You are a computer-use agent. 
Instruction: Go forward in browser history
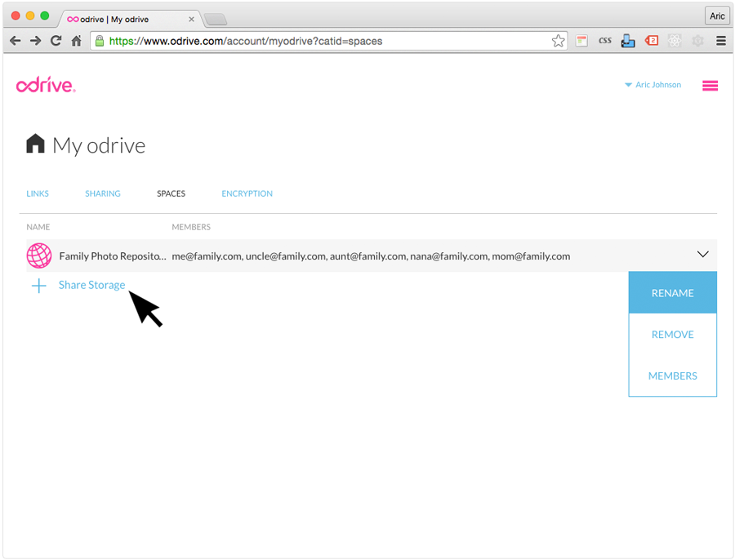[36, 41]
